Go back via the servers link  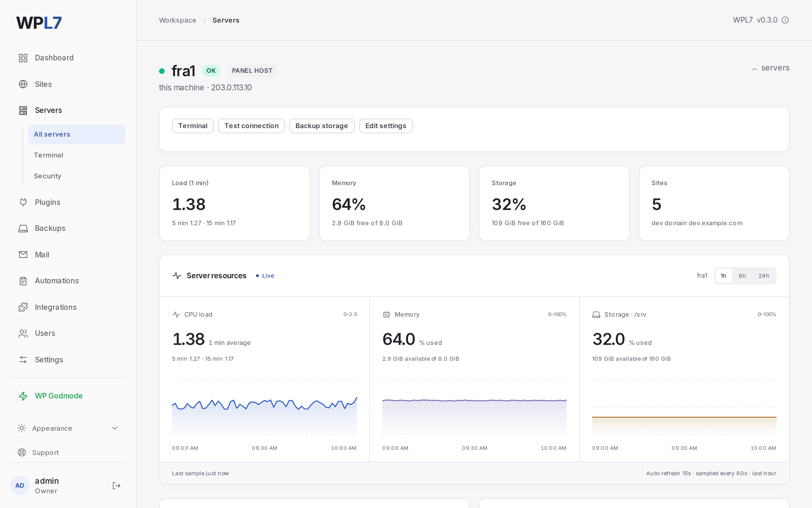point(770,68)
